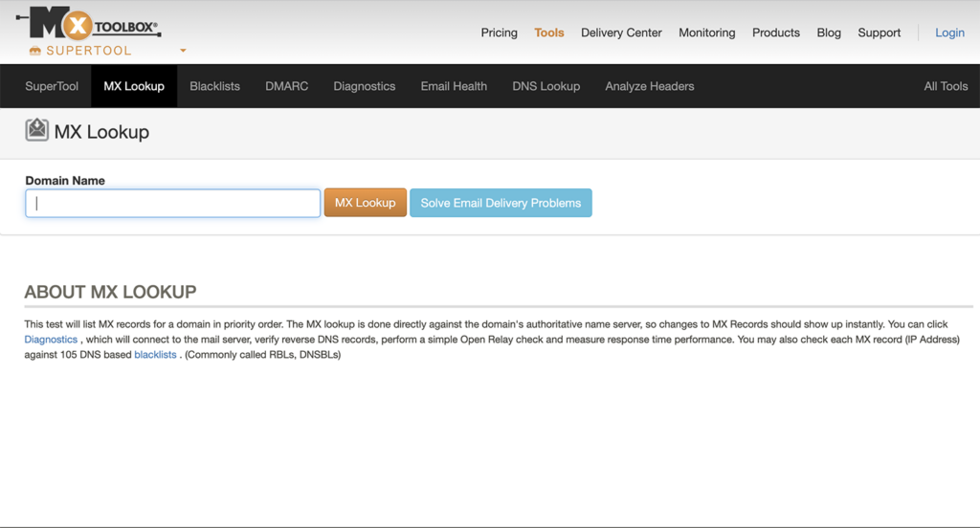Click the Domain Name label
Image resolution: width=980 pixels, height=528 pixels.
pyautogui.click(x=65, y=181)
